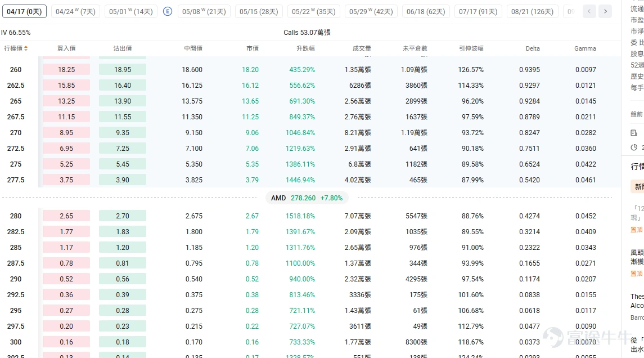Click bid price 2.65 for strike 280
This screenshot has width=644, height=358.
[66, 216]
